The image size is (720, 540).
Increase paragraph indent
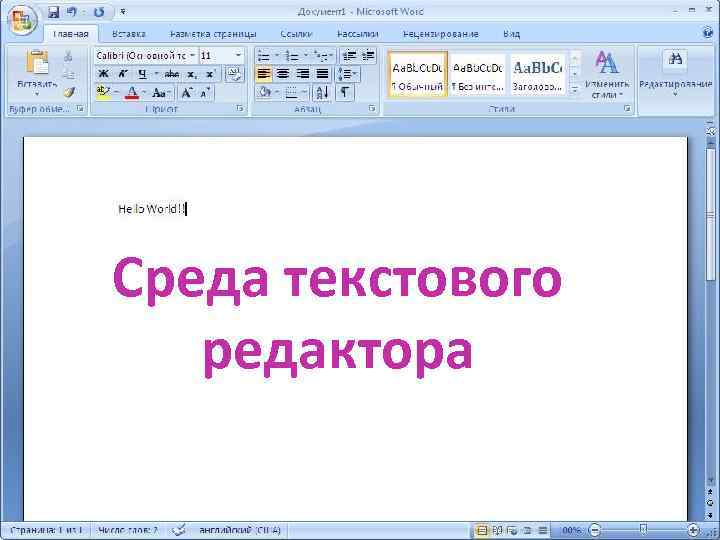point(368,56)
